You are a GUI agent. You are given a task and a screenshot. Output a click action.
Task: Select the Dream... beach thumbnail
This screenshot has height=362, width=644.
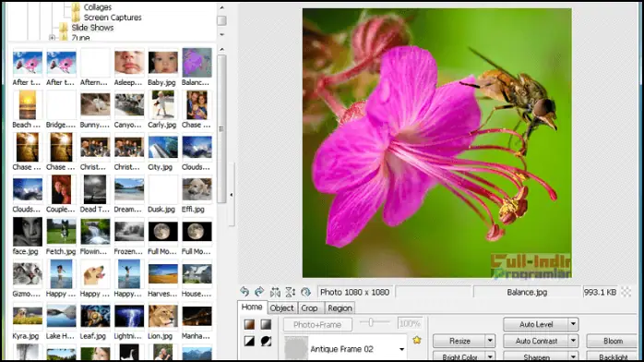(129, 189)
